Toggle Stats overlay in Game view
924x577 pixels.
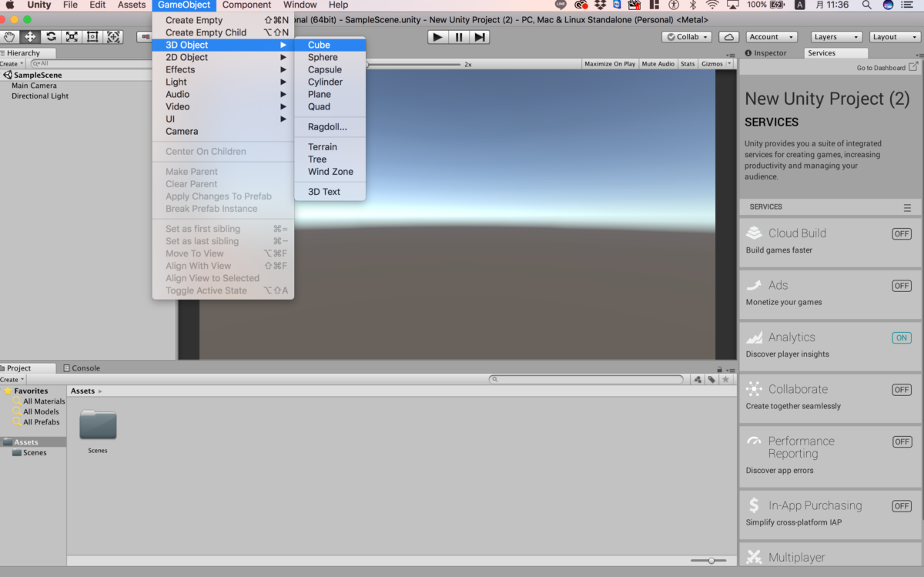coord(688,64)
